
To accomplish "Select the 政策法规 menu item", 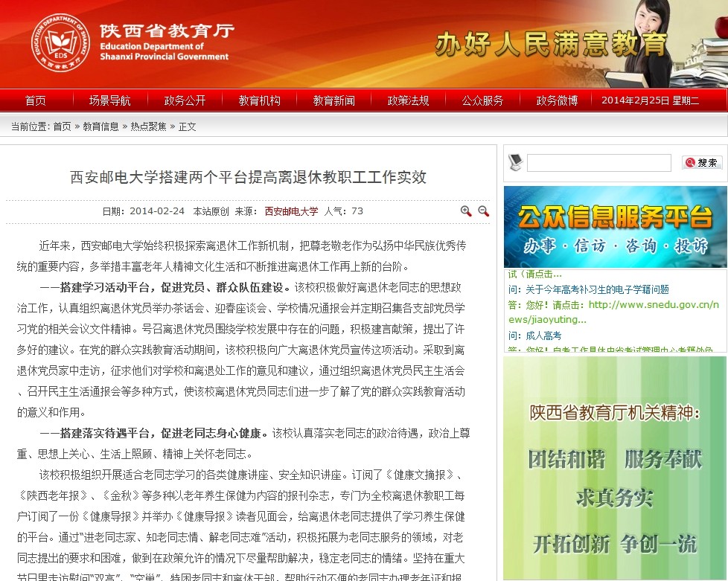I will [408, 100].
